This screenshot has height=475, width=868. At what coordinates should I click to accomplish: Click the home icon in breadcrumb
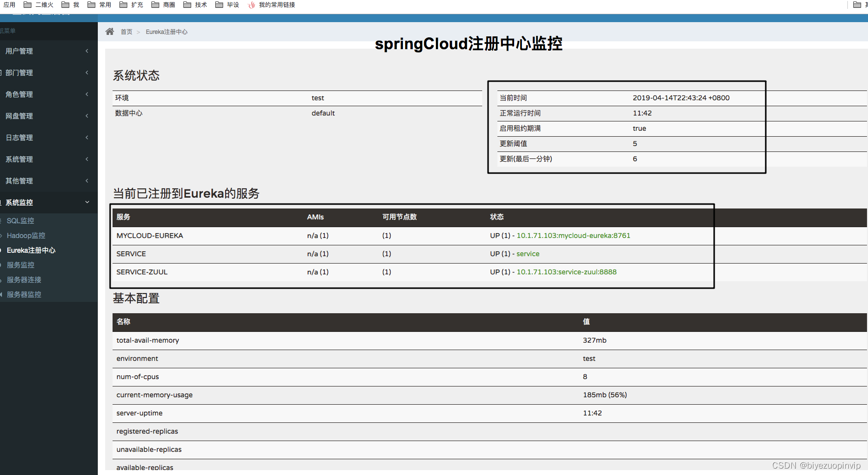point(110,31)
